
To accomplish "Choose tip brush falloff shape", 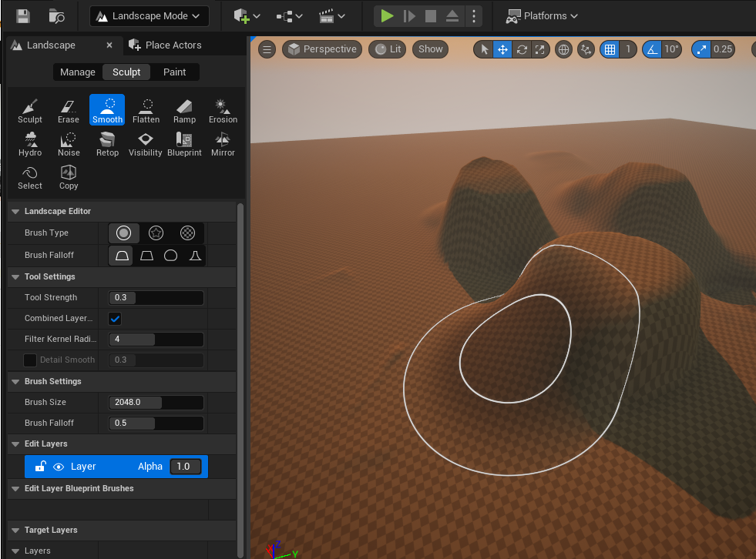I will point(195,256).
